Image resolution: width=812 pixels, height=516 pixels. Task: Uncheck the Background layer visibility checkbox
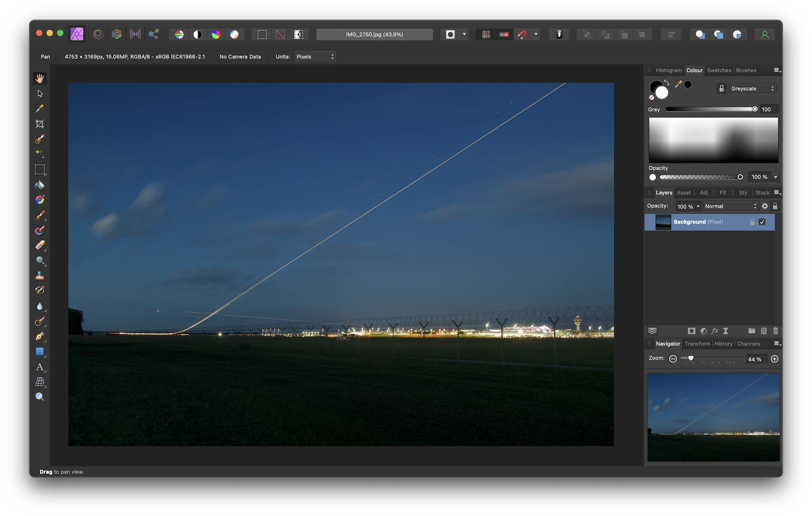[762, 222]
